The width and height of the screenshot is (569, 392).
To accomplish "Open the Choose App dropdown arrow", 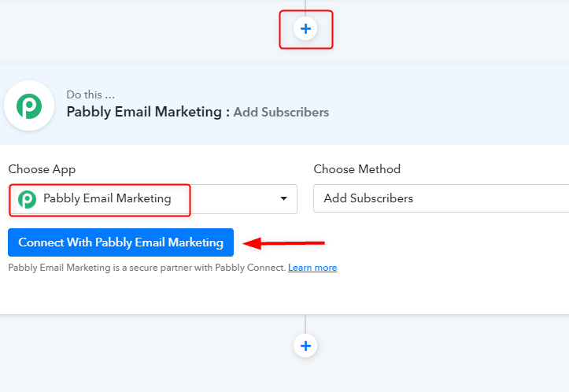I will (284, 198).
